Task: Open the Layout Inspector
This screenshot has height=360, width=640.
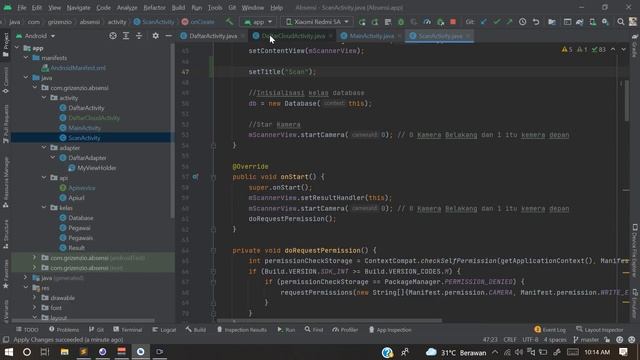Action: coord(600,329)
